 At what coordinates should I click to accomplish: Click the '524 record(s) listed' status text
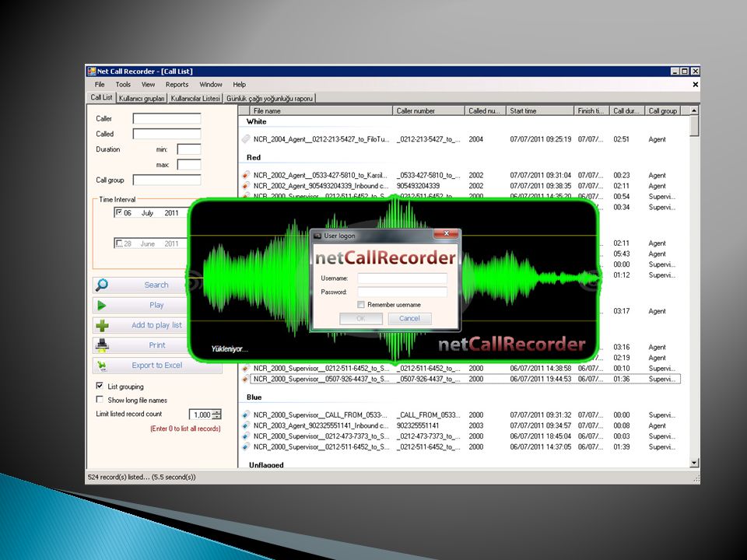click(x=142, y=477)
